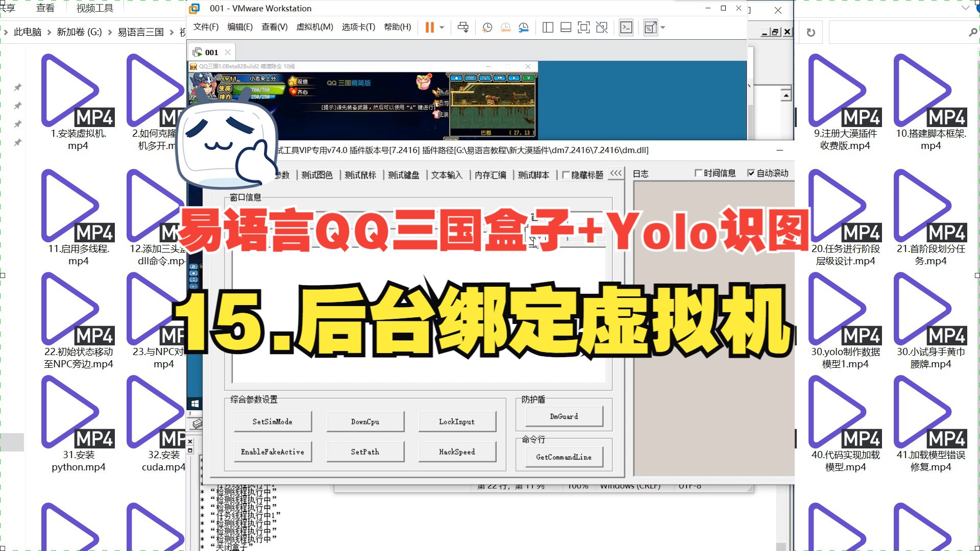The image size is (980, 551).
Task: Click the SetPath button
Action: (x=365, y=452)
